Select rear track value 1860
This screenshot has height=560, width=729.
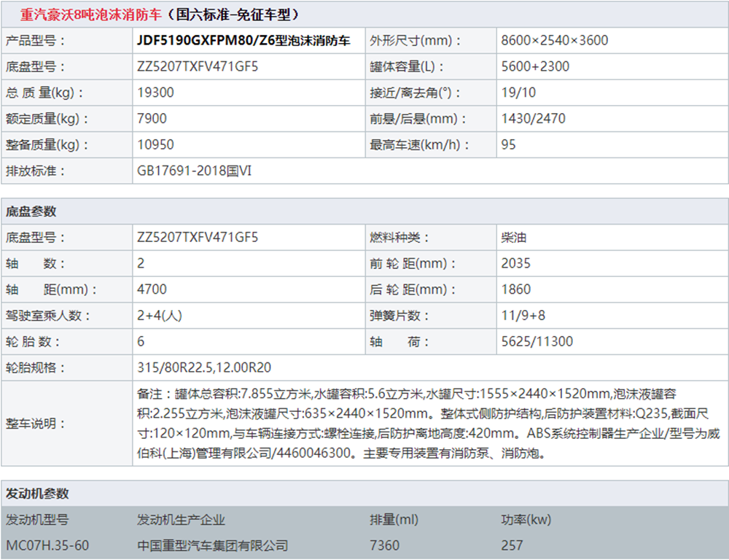[x=515, y=289]
